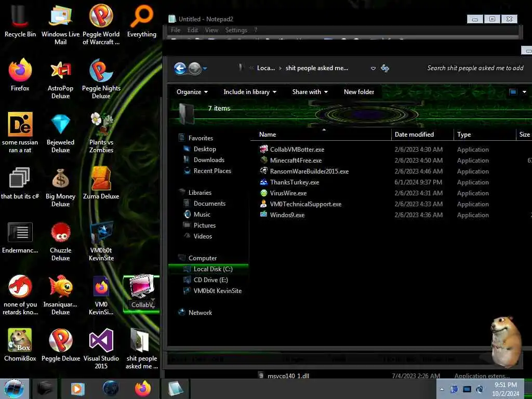Expand the change view options arrow
532x399 pixels.
tap(524, 92)
